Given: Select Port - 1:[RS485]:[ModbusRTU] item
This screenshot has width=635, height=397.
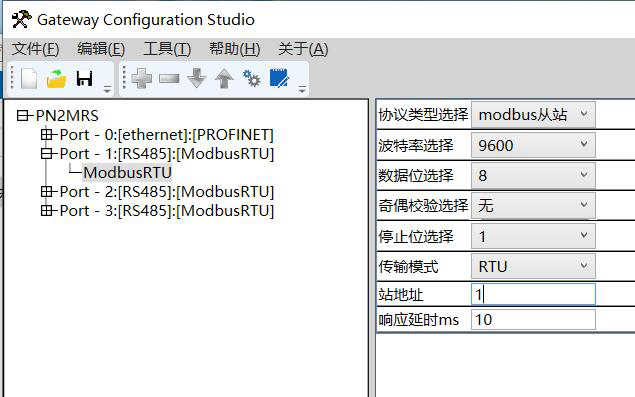Looking at the screenshot, I should [166, 154].
